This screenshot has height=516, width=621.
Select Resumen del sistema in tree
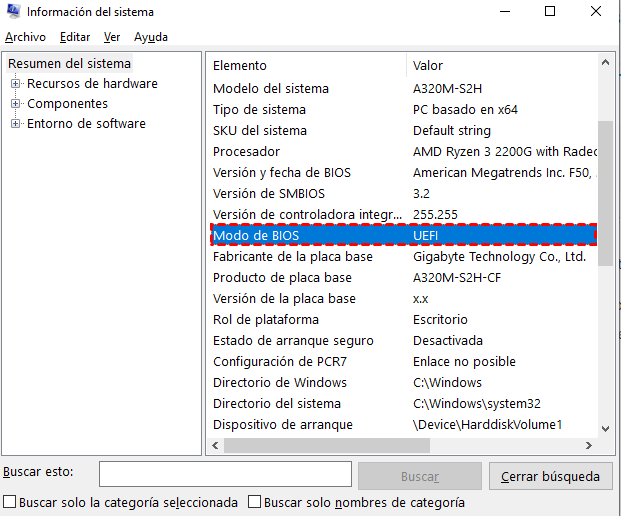(69, 64)
